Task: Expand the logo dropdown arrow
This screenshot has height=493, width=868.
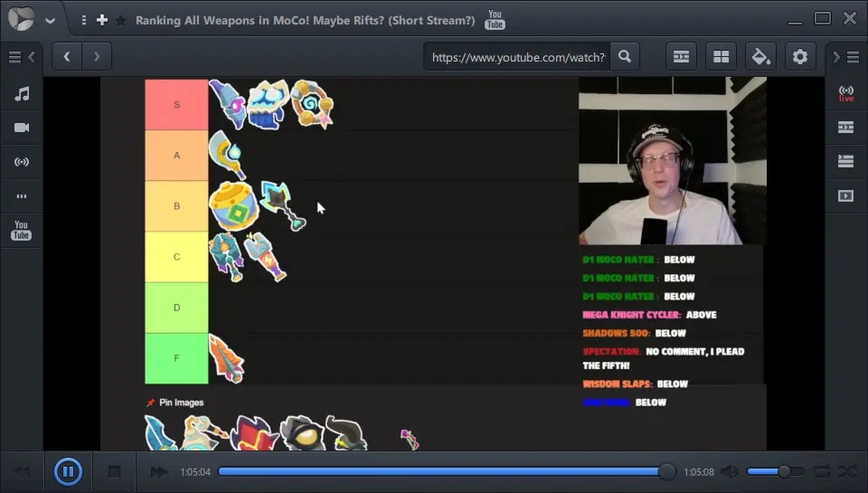Action: [51, 21]
